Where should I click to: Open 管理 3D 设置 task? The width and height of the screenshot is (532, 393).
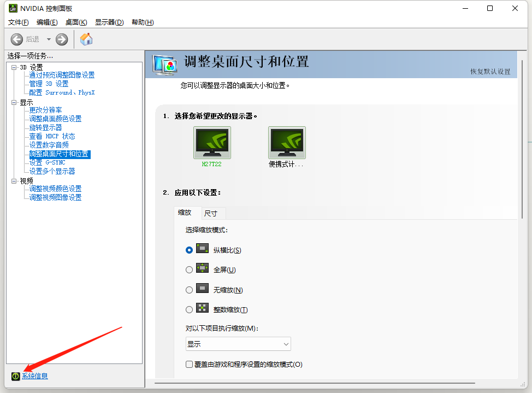(49, 84)
